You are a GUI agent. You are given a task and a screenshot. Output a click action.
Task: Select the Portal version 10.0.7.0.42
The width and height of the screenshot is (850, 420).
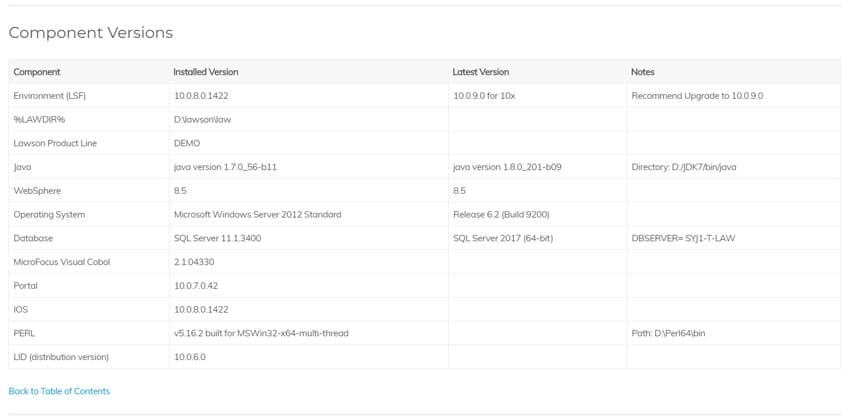tap(196, 286)
